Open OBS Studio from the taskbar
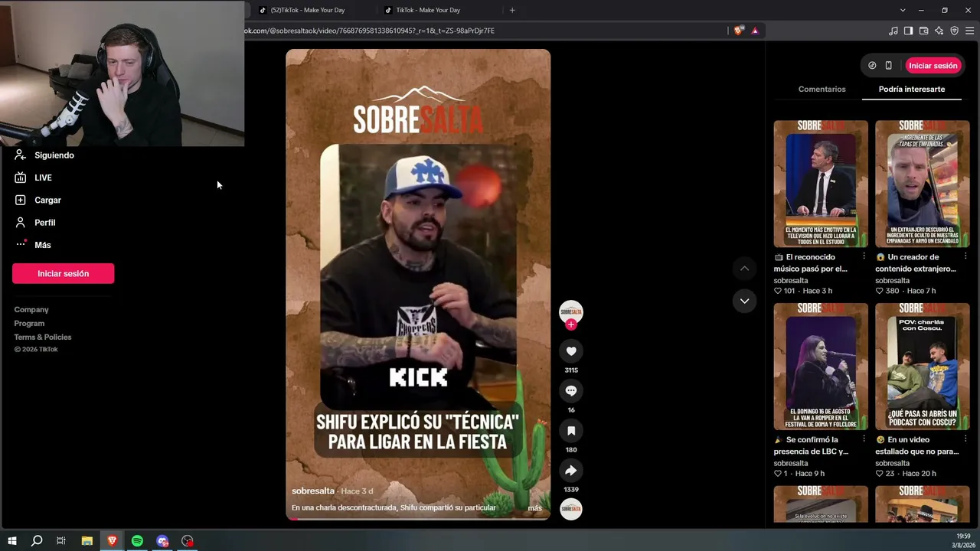 point(188,541)
